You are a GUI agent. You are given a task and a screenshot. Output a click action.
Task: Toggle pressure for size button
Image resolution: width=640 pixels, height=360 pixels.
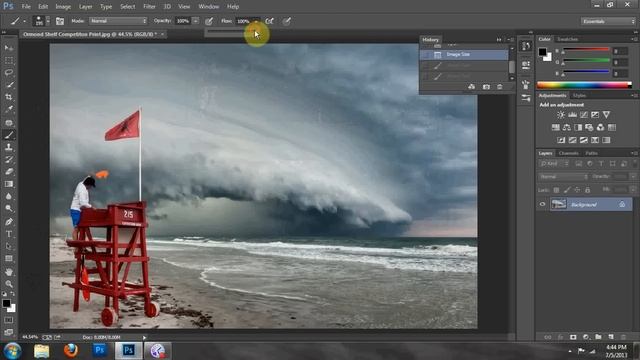point(287,21)
